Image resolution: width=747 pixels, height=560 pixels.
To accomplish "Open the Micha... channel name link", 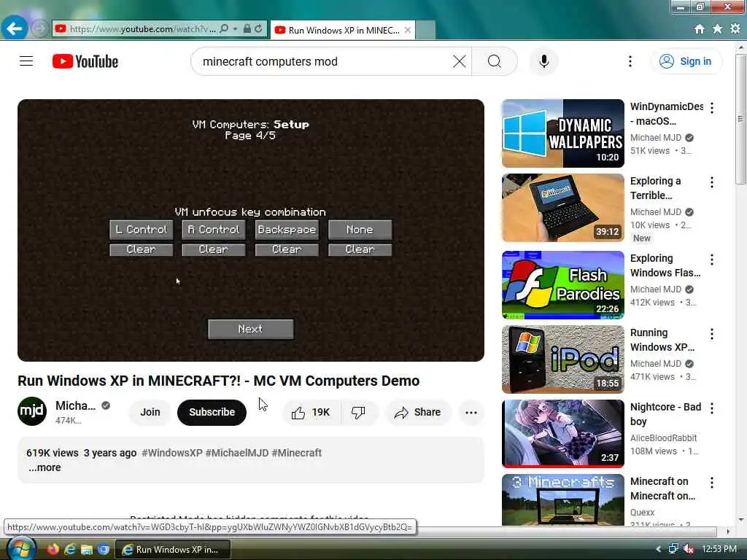I will click(x=75, y=405).
